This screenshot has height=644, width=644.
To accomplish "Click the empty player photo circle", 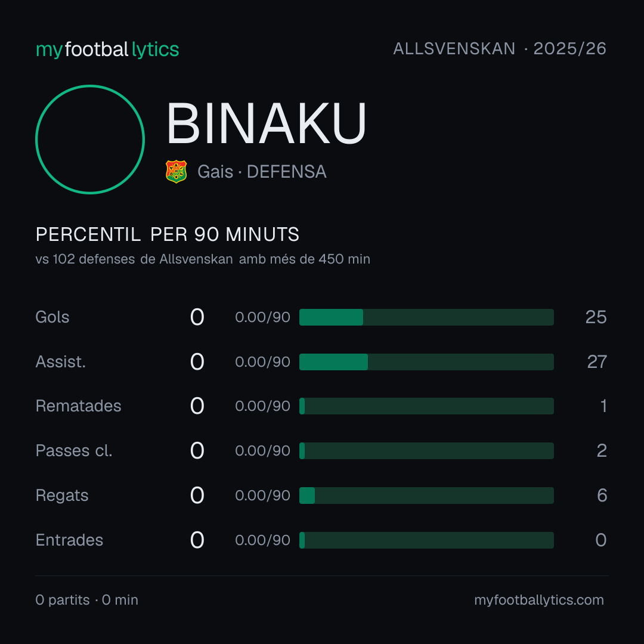I will coord(90,140).
